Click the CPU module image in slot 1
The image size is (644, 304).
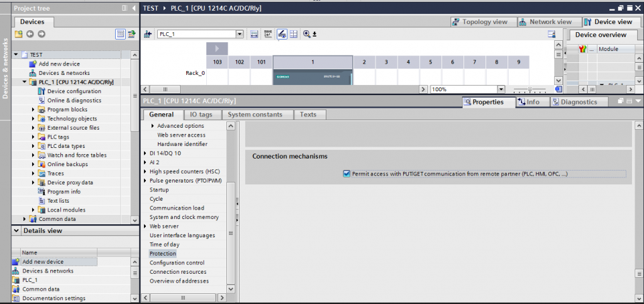pos(313,77)
